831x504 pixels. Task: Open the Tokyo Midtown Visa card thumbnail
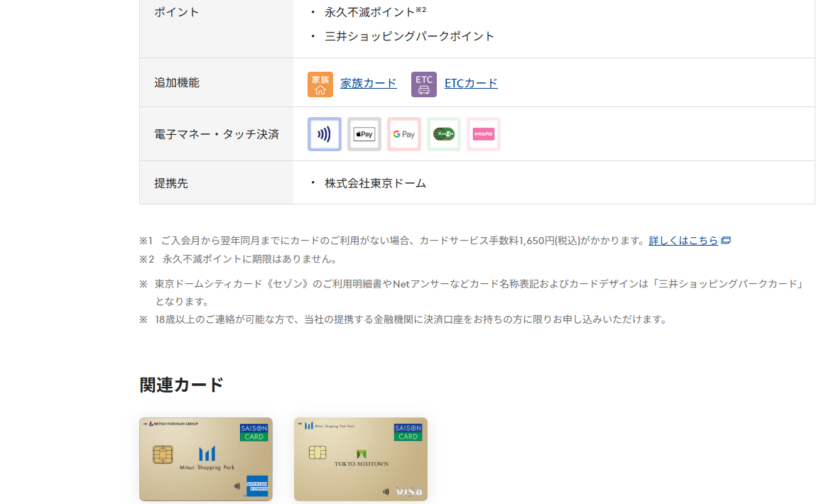coord(360,459)
